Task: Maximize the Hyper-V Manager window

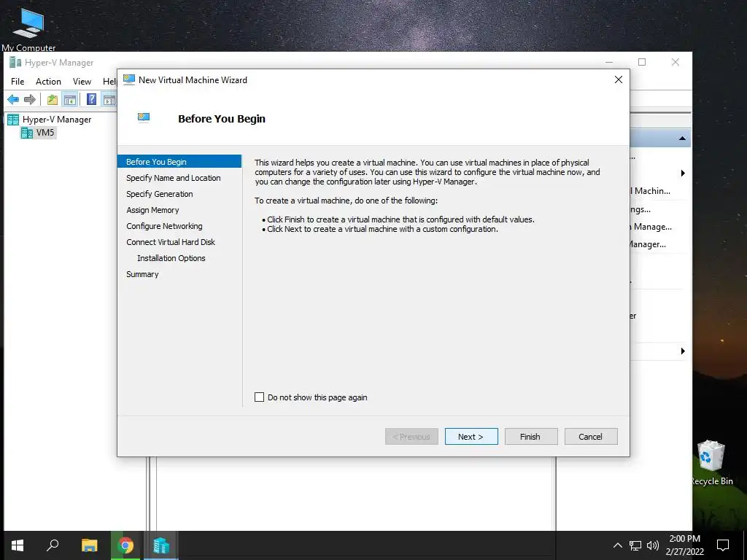Action: [642, 62]
